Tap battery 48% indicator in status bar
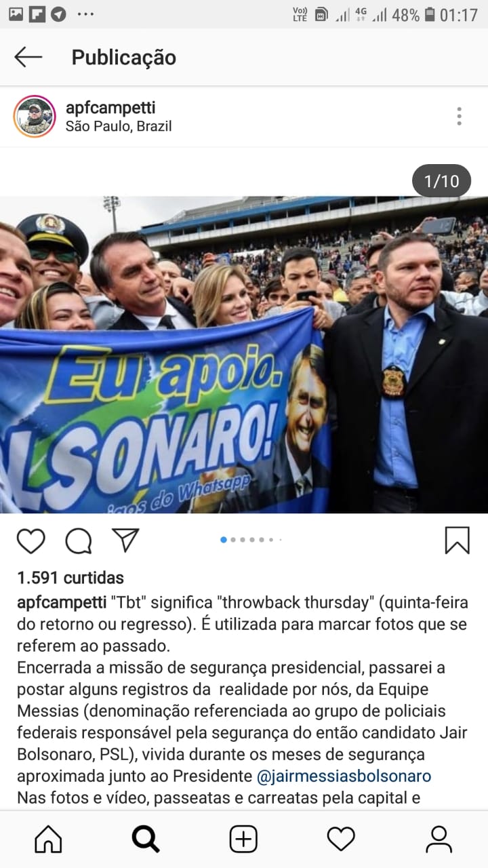Screen dimensions: 488x868 pos(413,14)
